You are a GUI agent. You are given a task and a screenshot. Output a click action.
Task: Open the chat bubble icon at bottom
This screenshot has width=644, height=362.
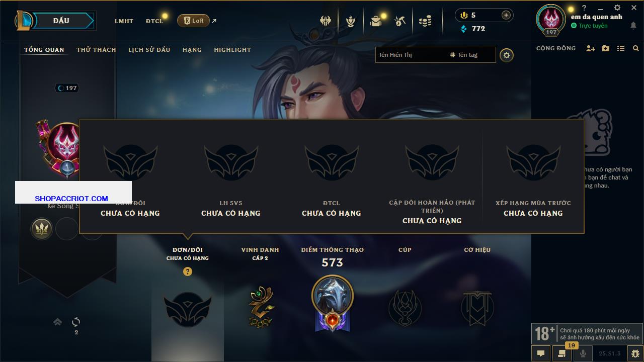click(541, 353)
